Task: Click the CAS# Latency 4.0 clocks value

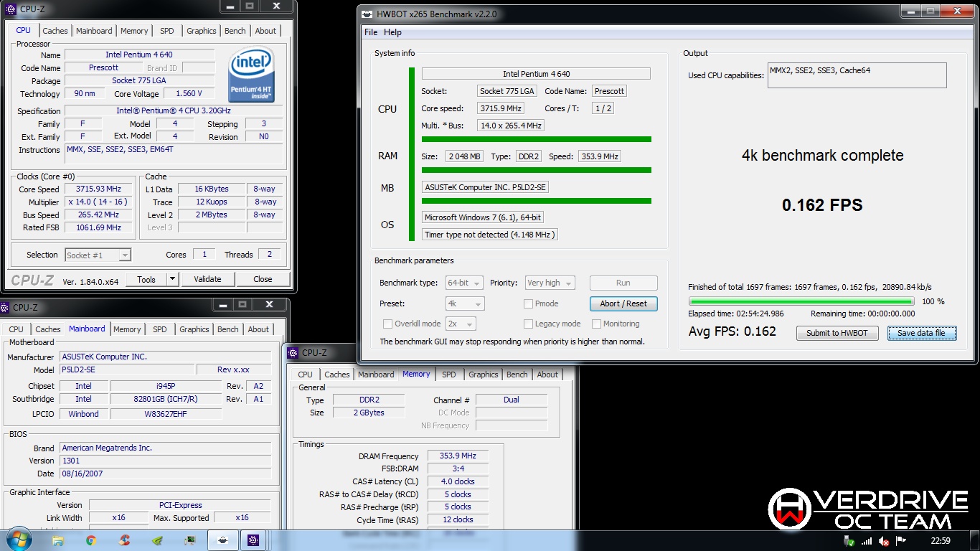Action: point(458,481)
